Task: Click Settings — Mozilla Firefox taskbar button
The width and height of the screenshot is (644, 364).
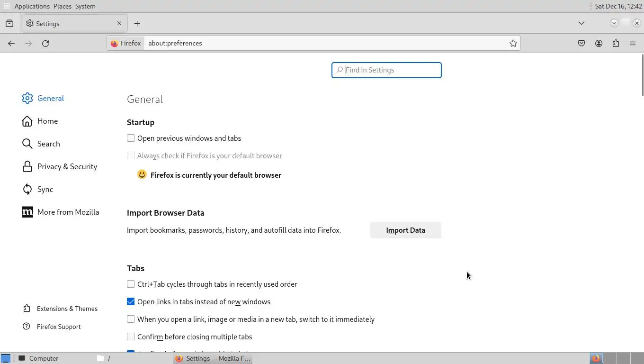Action: [213, 358]
